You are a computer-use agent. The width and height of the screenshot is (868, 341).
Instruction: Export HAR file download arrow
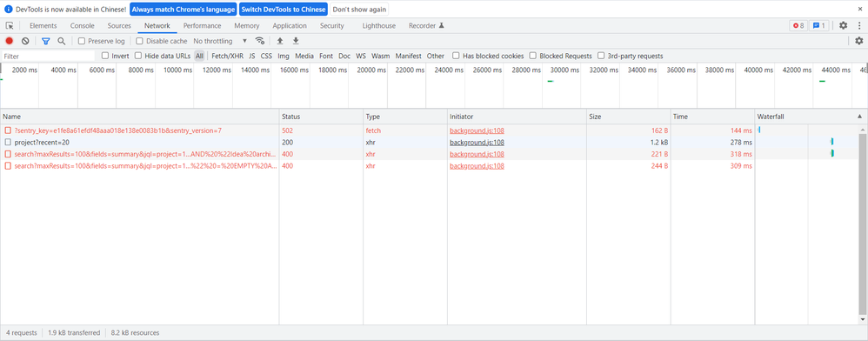(x=296, y=41)
